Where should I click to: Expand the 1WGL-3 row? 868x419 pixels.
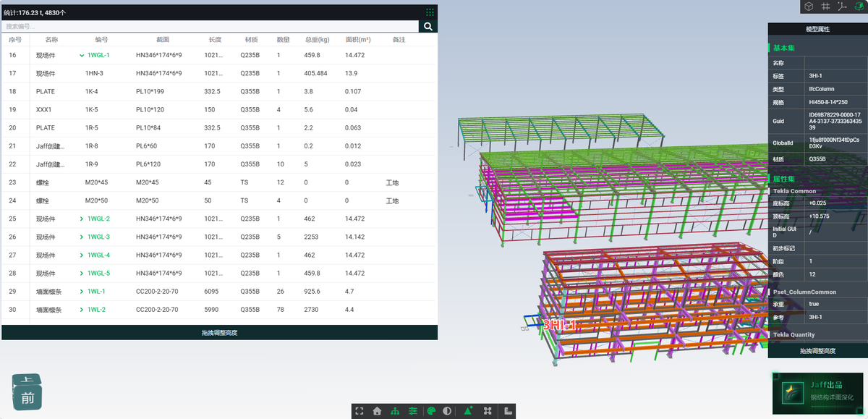point(82,237)
